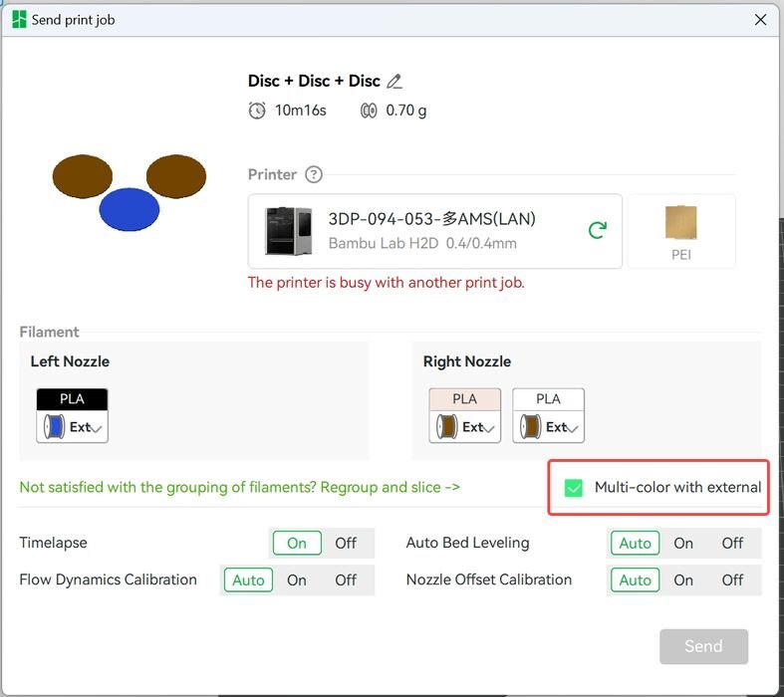Set Auto Bed Leveling to On
Image resolution: width=784 pixels, height=697 pixels.
coord(683,543)
